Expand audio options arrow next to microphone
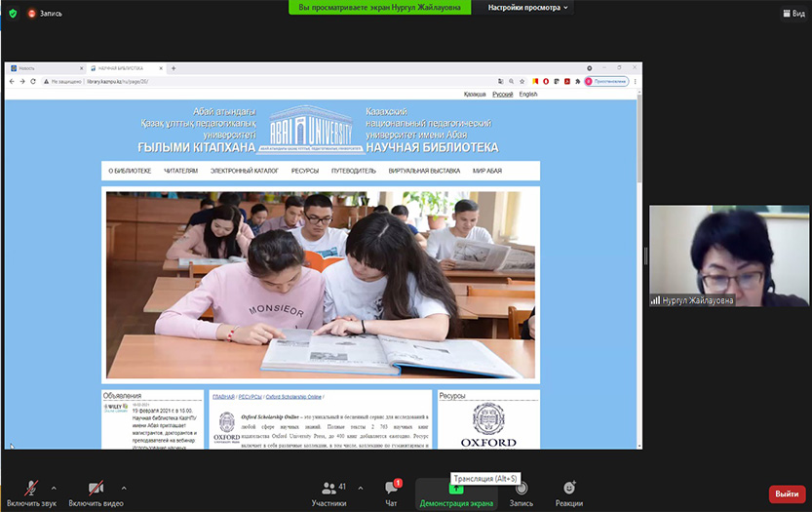Image resolution: width=812 pixels, height=512 pixels. 54,488
